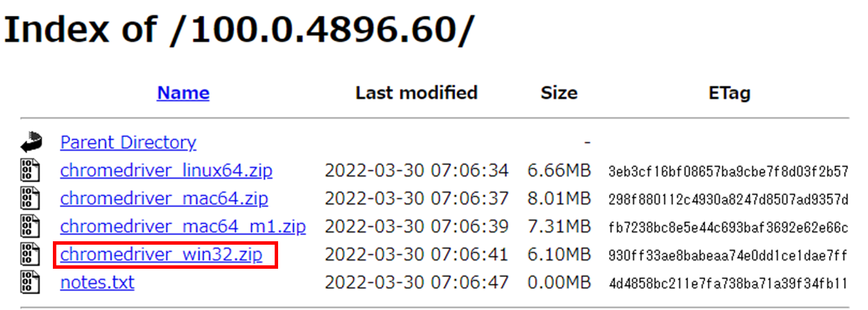Click the ETag hash of notes.txt
Image resolution: width=868 pixels, height=310 pixels.
click(728, 283)
